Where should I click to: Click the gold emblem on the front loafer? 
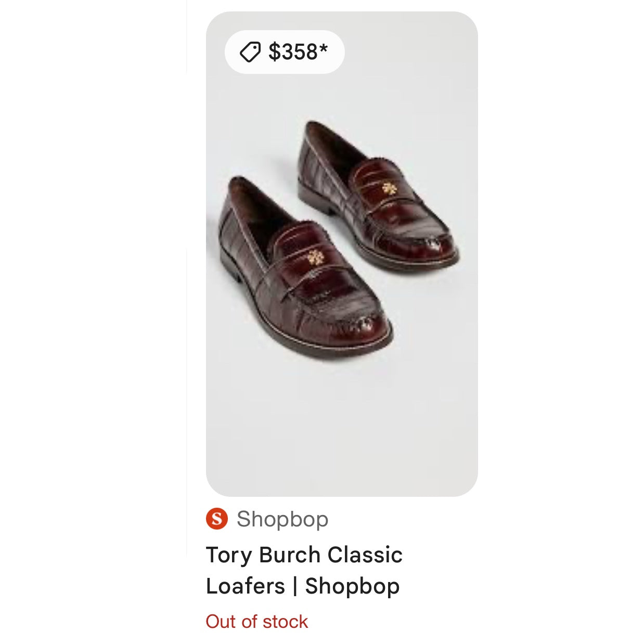[314, 257]
